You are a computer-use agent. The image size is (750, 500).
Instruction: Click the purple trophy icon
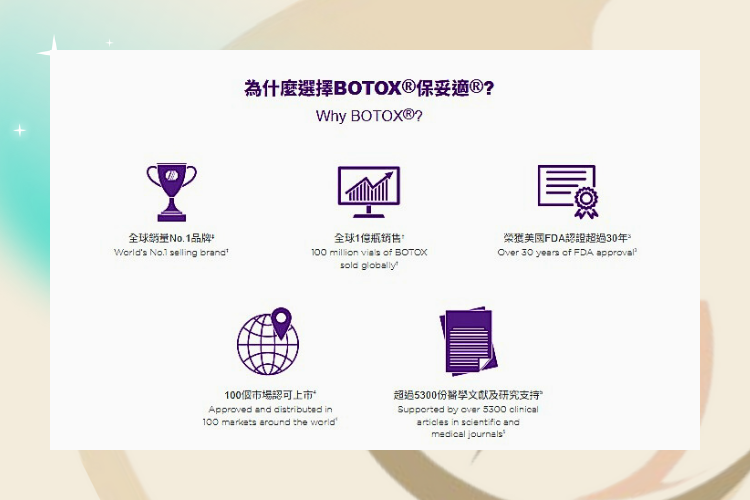pos(171,192)
